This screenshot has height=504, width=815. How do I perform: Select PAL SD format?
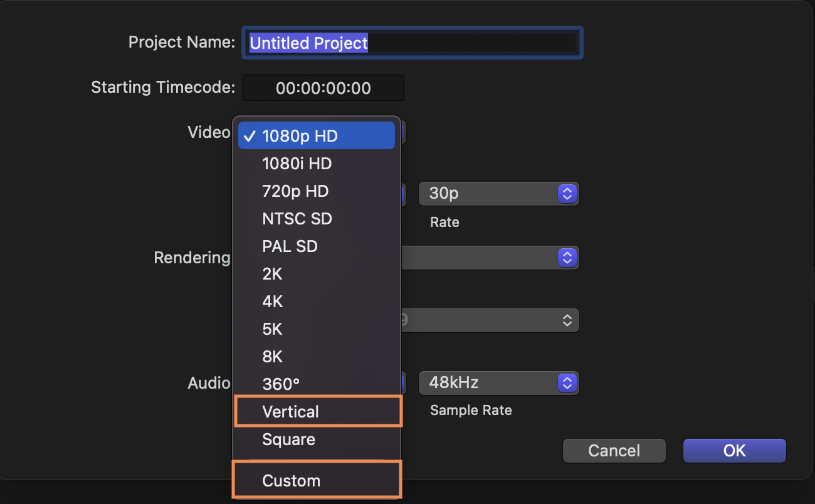pos(317,246)
